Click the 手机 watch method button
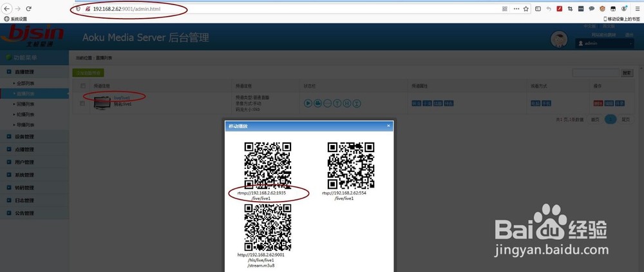The height and width of the screenshot is (272, 644). pyautogui.click(x=546, y=104)
